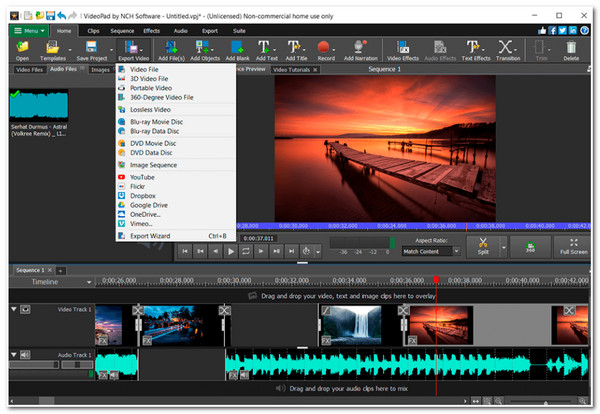600x414 pixels.
Task: Click the red playhead marker on the timeline ruler
Action: coord(436,280)
